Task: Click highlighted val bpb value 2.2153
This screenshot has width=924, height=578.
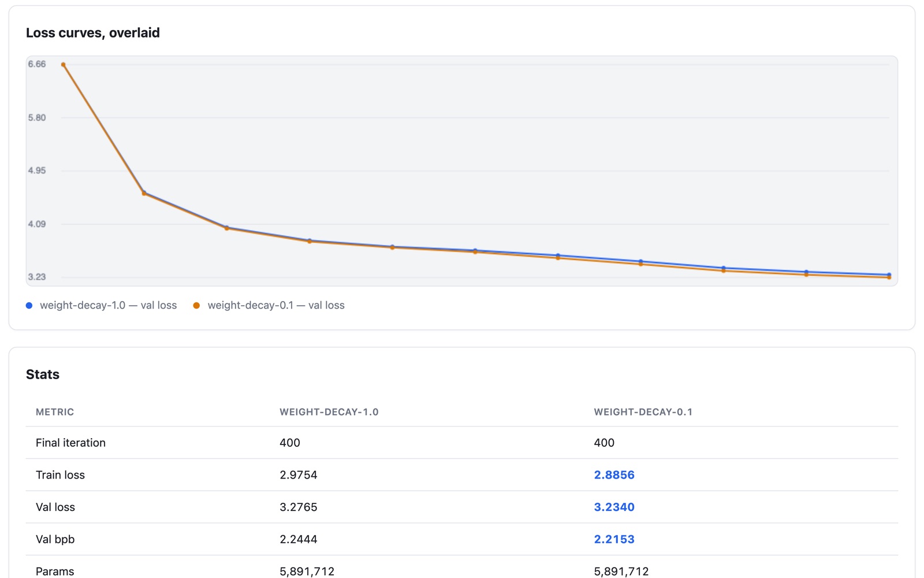Action: tap(614, 539)
